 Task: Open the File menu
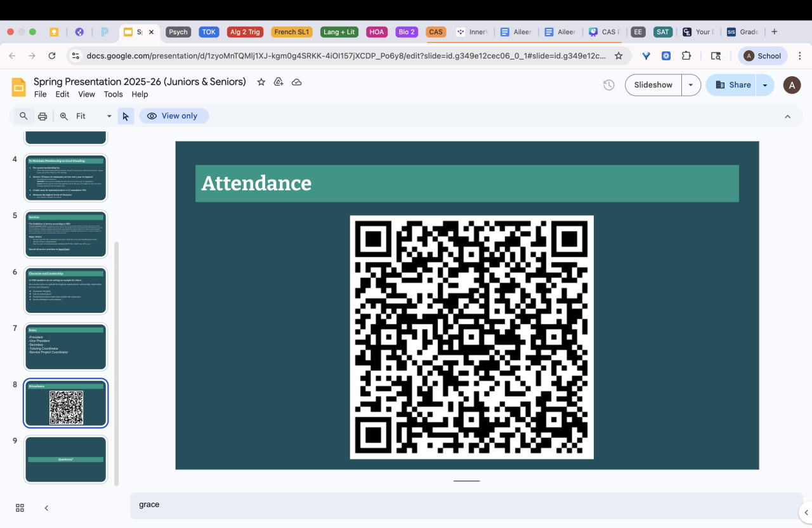[x=41, y=94]
